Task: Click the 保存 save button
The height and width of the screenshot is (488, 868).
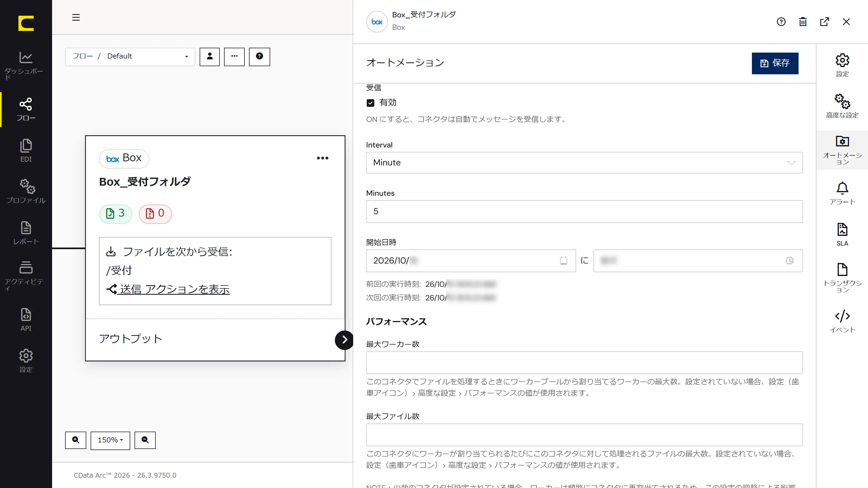Action: point(775,63)
